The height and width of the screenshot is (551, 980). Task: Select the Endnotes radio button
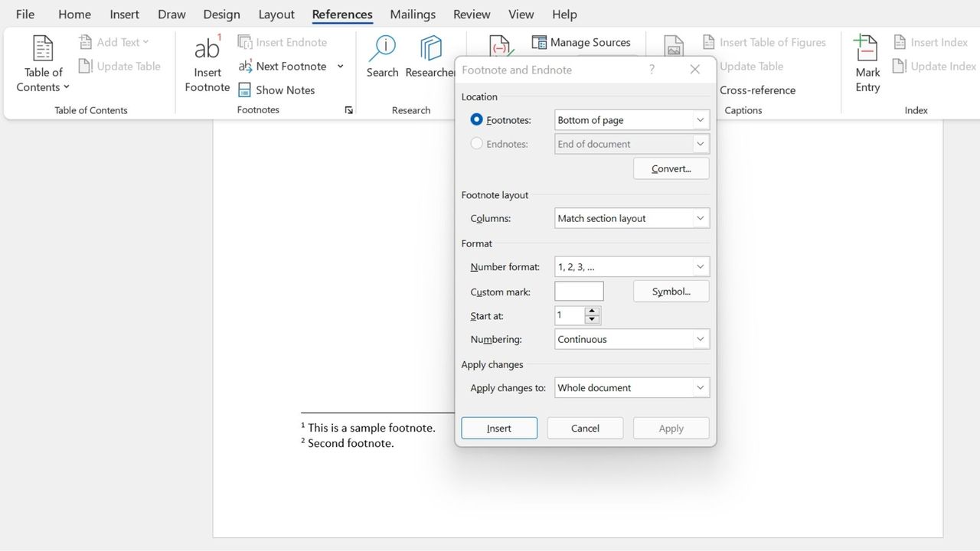pyautogui.click(x=475, y=143)
